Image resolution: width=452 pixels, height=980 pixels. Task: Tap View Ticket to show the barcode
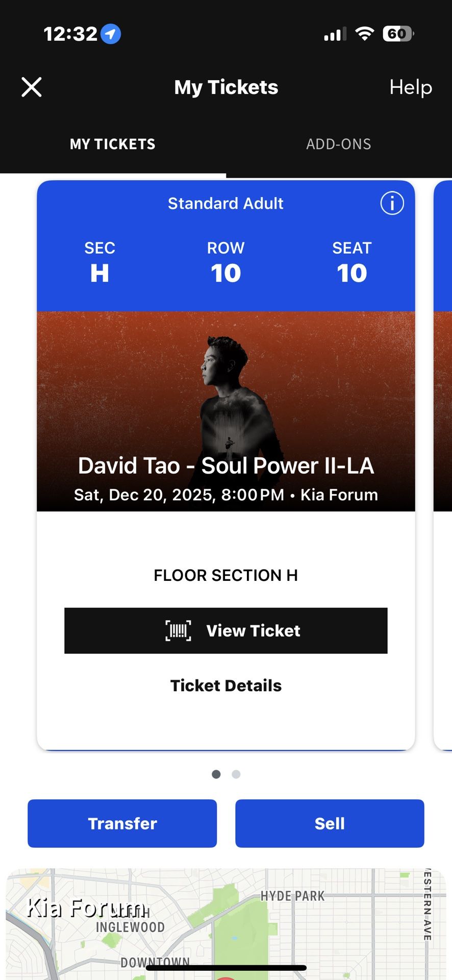click(226, 630)
